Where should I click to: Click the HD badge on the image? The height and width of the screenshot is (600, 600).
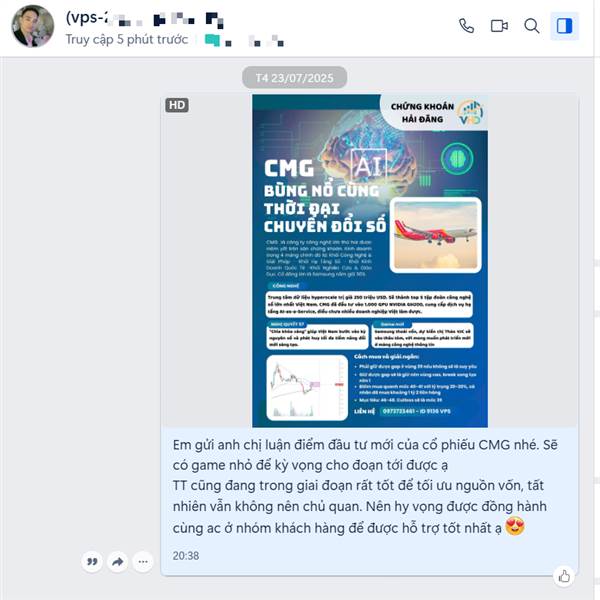177,105
